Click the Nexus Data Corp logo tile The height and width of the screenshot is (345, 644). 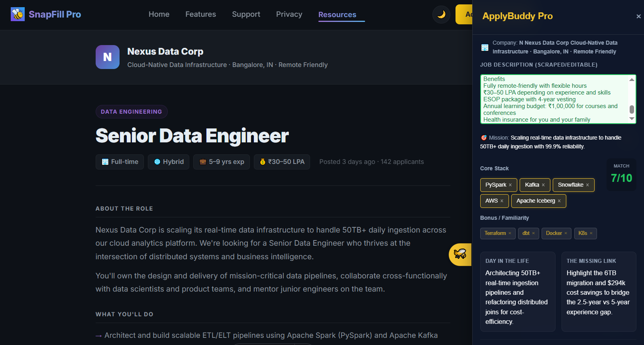[x=108, y=57]
